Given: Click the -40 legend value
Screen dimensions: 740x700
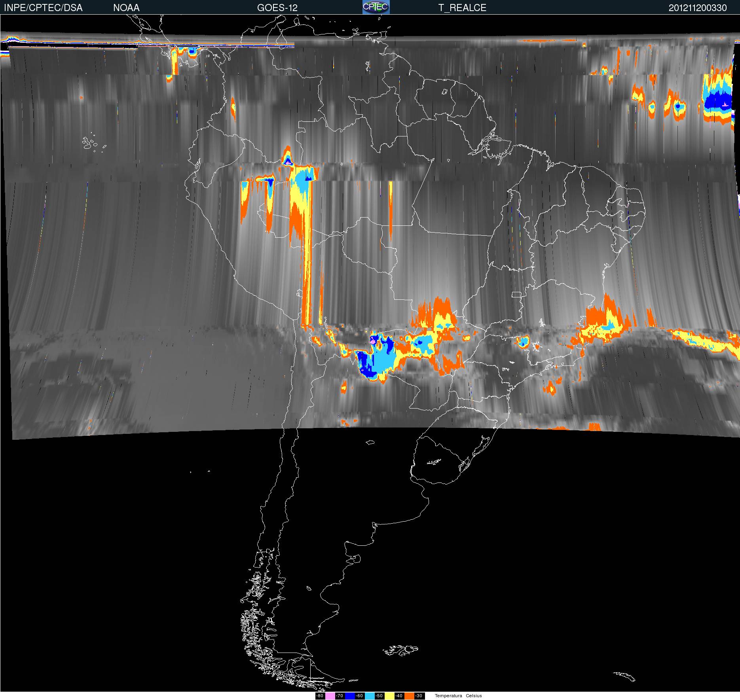Looking at the screenshot, I should 399,696.
